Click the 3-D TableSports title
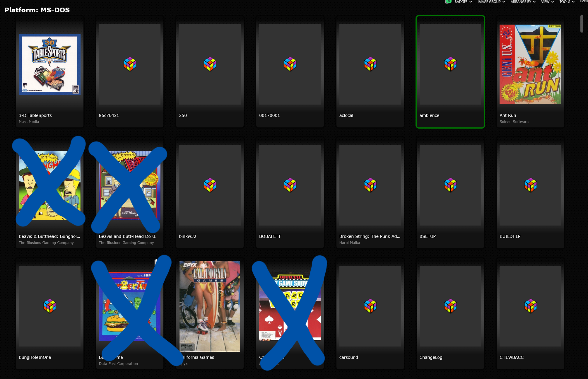Screen dimensions: 588x379 [x=35, y=115]
